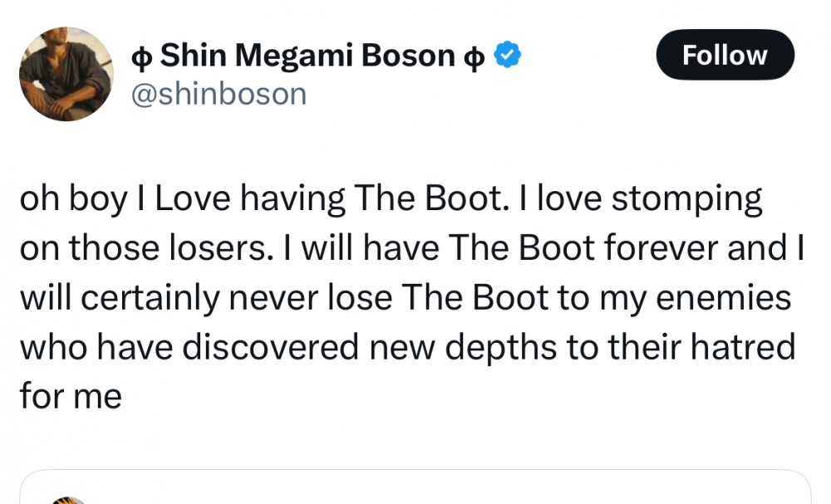Click the Follow button
Viewport: 831px width, 504px height.
coord(725,55)
